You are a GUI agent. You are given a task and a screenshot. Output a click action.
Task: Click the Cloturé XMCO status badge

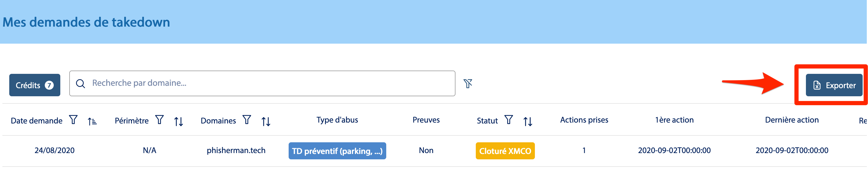(x=505, y=151)
